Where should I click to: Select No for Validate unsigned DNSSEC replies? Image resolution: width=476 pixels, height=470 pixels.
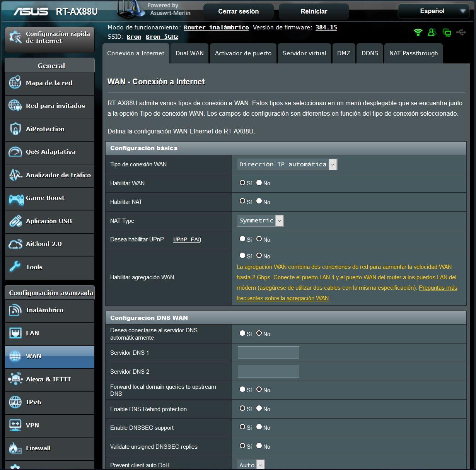point(259,446)
